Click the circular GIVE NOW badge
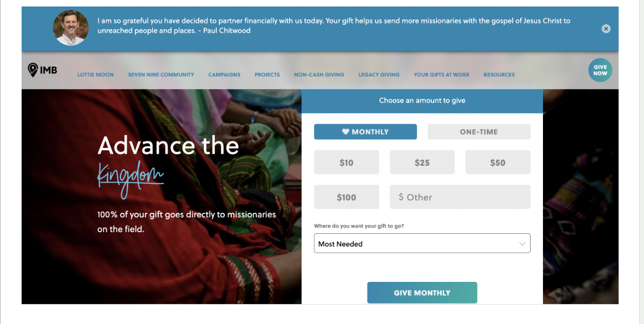 coord(600,70)
